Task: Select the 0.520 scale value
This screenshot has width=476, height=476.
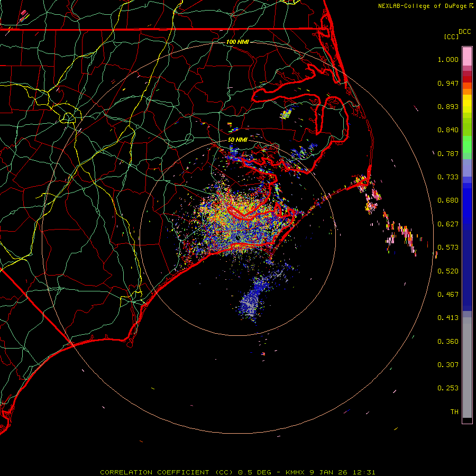Action: [448, 271]
